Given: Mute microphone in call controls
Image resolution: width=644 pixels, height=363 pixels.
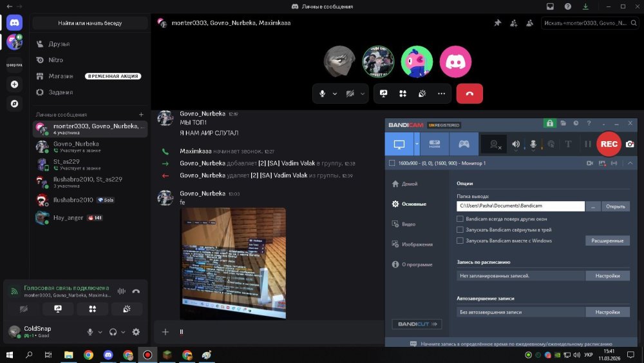Looking at the screenshot, I should click(323, 93).
